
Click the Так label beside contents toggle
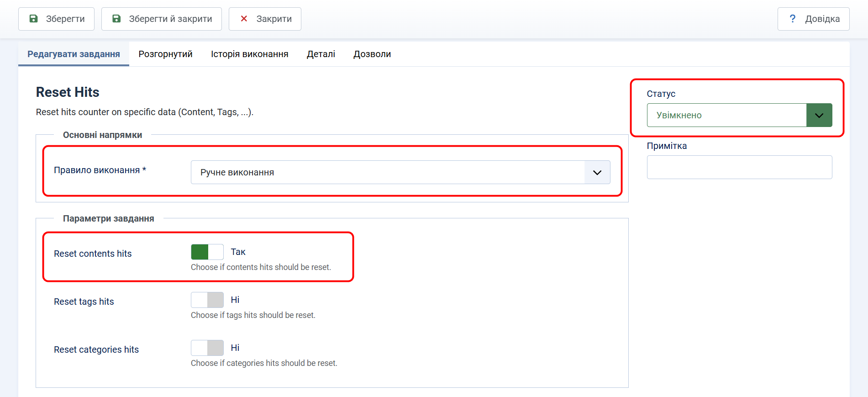[238, 252]
